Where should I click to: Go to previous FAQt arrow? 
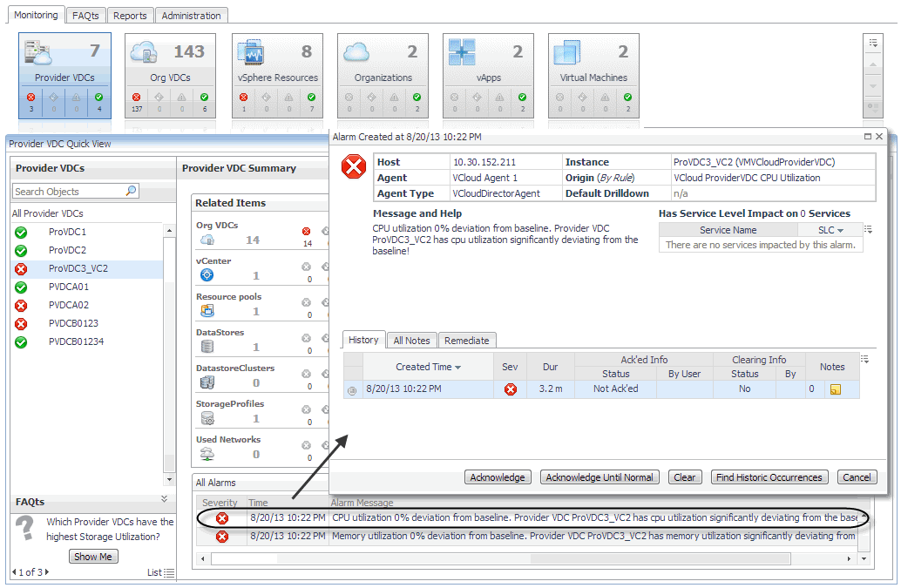click(x=14, y=572)
